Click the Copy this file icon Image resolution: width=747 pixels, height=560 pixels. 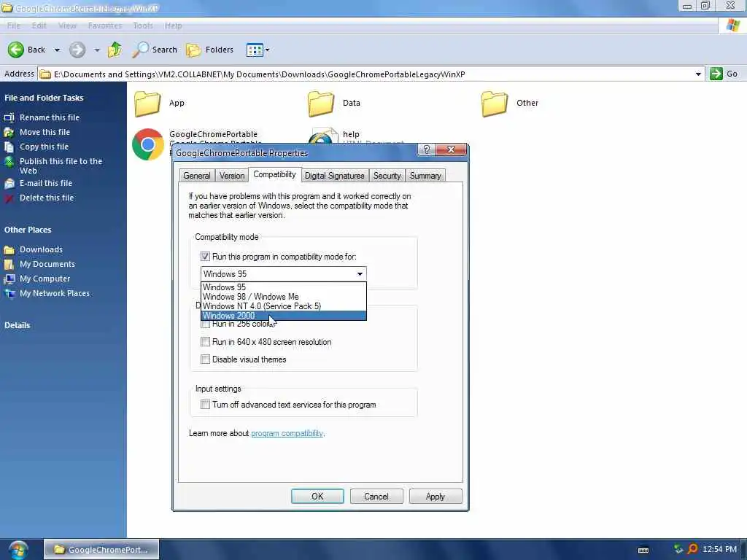[x=9, y=147]
